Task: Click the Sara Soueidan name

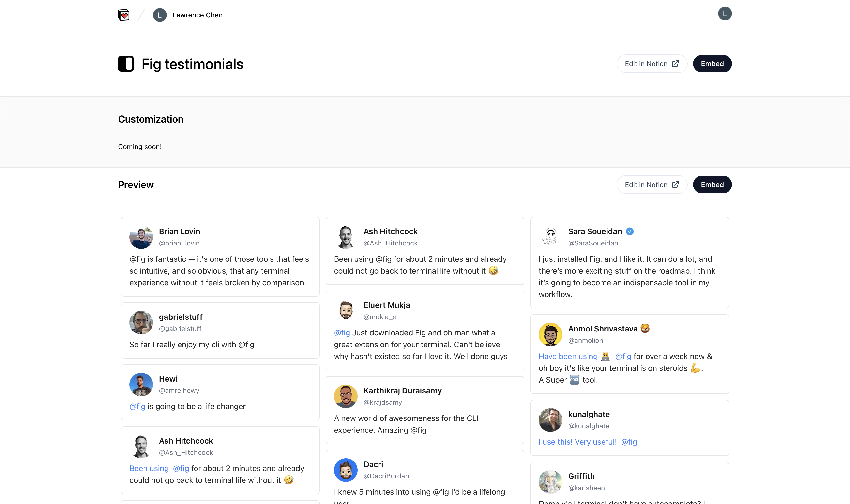Action: tap(595, 232)
